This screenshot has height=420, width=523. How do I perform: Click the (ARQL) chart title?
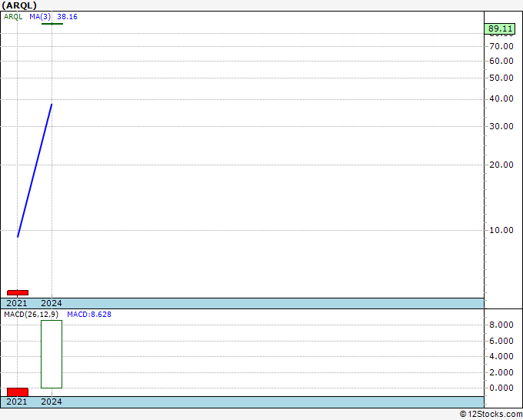click(x=19, y=5)
